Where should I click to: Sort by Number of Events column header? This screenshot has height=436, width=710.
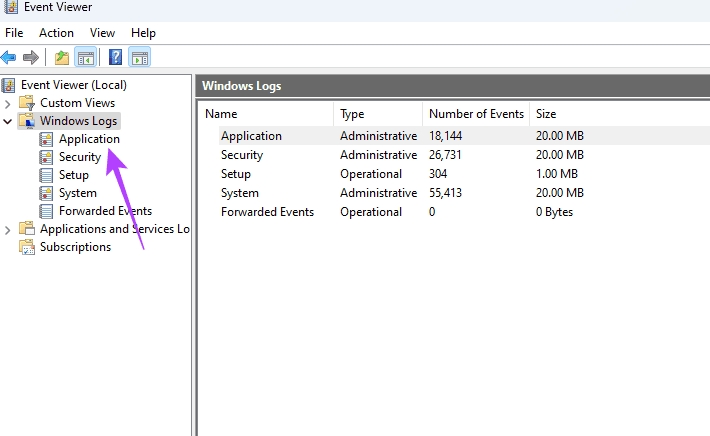click(476, 114)
